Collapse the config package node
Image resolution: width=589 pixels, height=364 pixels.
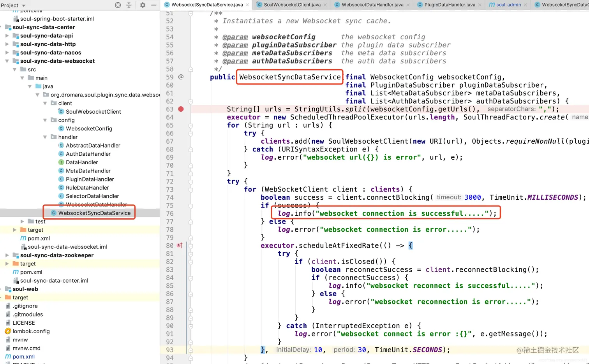click(x=45, y=120)
